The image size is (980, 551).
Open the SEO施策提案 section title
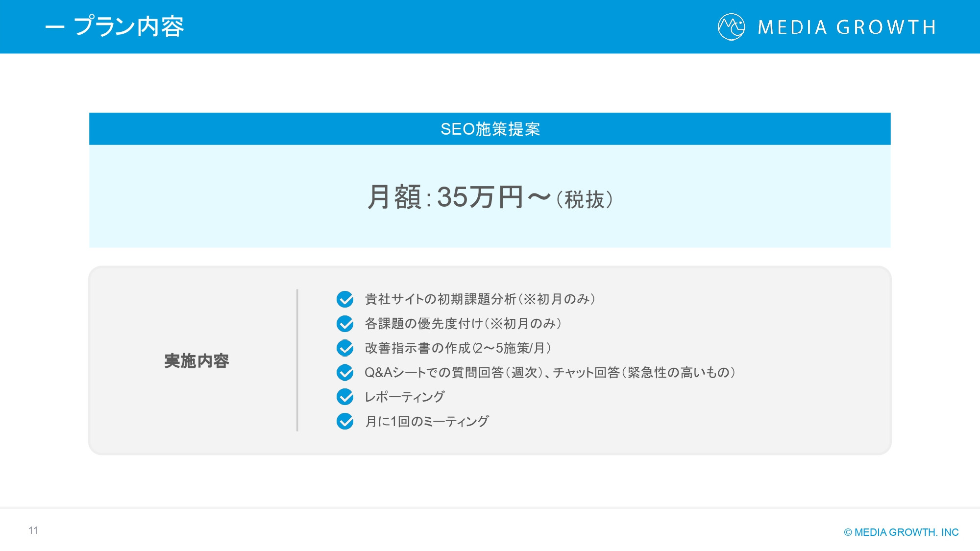pyautogui.click(x=490, y=129)
